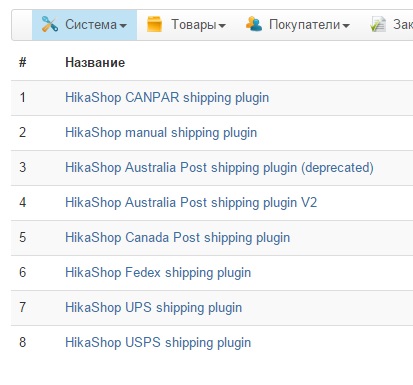Open the Товары menu
The height and width of the screenshot is (385, 413).
pyautogui.click(x=186, y=25)
